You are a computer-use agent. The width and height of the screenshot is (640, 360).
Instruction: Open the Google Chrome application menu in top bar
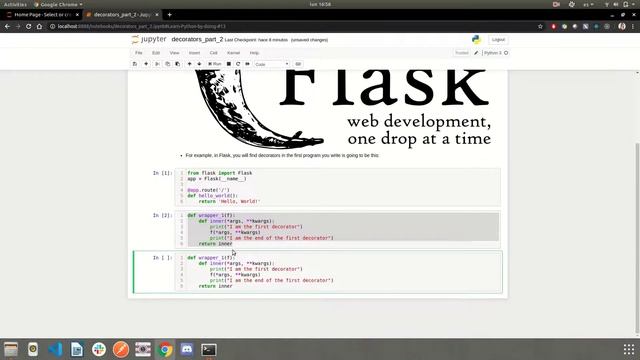point(58,4)
